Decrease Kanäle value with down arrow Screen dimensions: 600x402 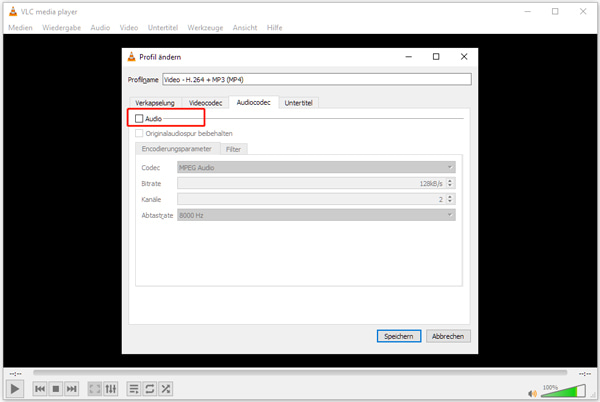point(450,202)
